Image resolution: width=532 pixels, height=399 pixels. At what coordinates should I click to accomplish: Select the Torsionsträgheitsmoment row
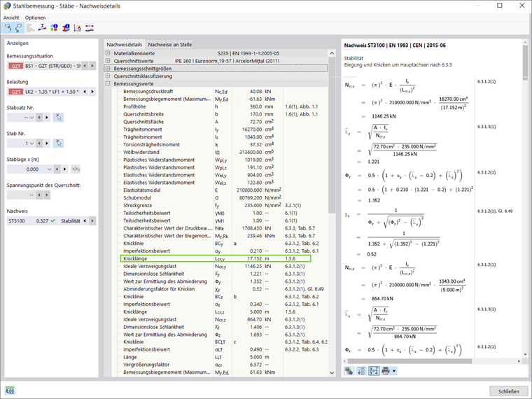point(220,144)
